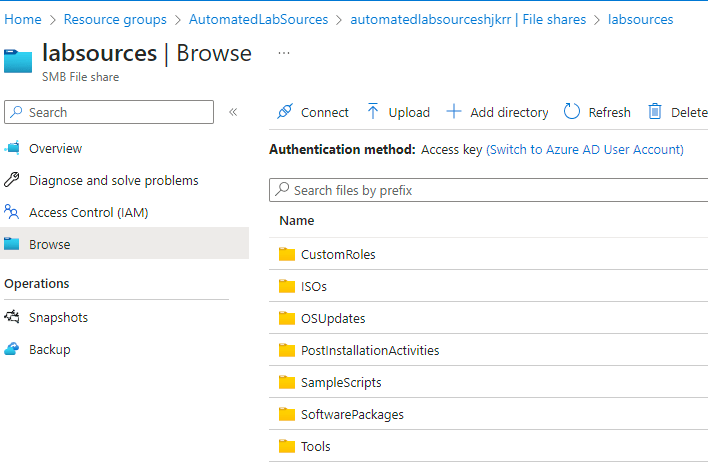Select the Browse menu item
Image resolution: width=708 pixels, height=470 pixels.
(49, 244)
